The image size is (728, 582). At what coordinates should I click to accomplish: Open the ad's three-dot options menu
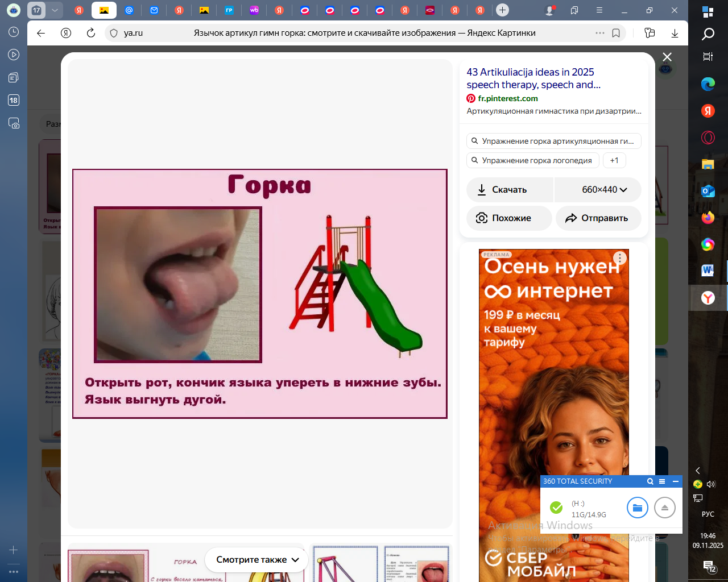point(619,258)
